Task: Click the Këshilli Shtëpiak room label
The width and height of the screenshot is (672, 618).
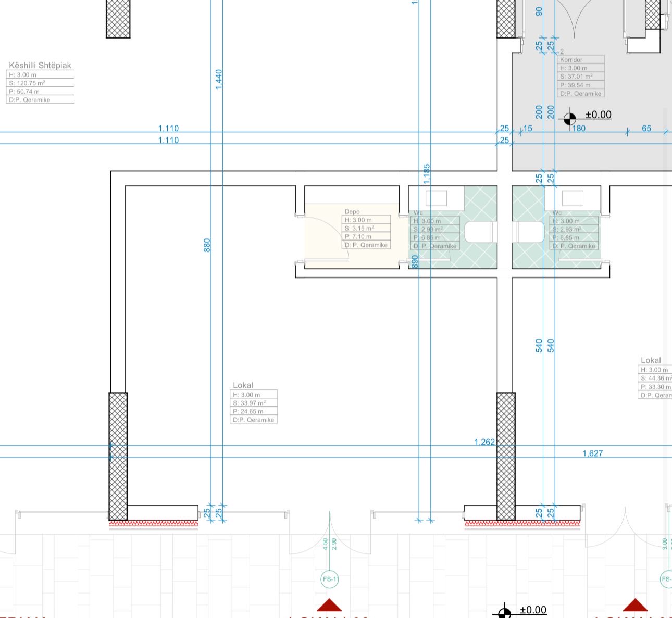Action: coord(40,66)
